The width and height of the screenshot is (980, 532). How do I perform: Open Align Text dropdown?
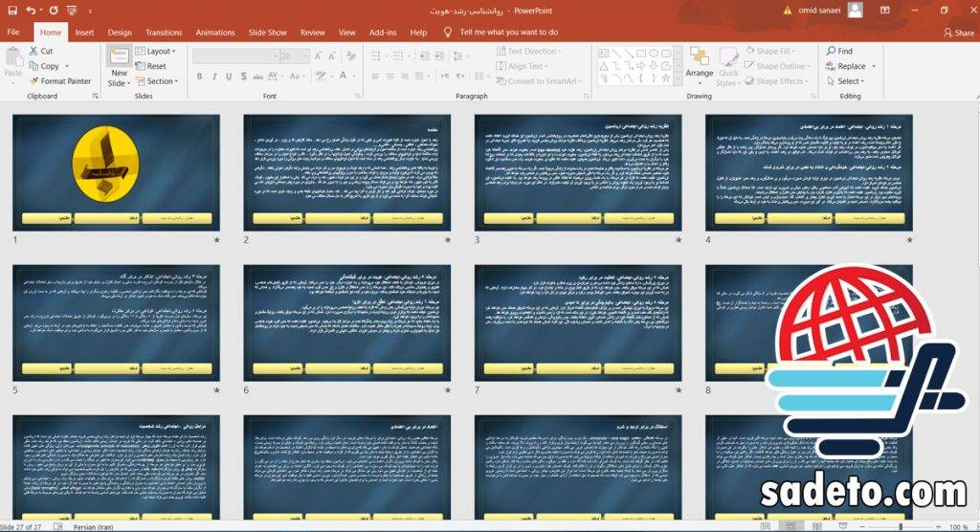pyautogui.click(x=523, y=66)
